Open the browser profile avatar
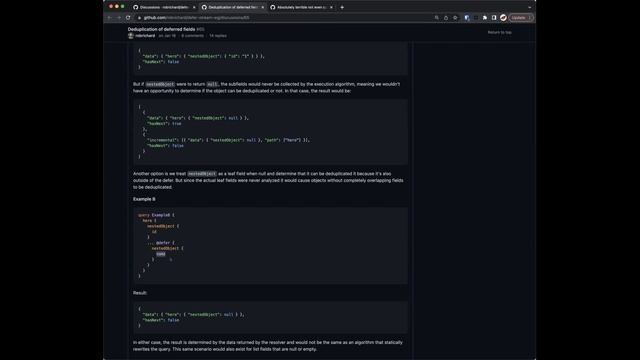Image resolution: width=640 pixels, height=360 pixels. point(503,18)
